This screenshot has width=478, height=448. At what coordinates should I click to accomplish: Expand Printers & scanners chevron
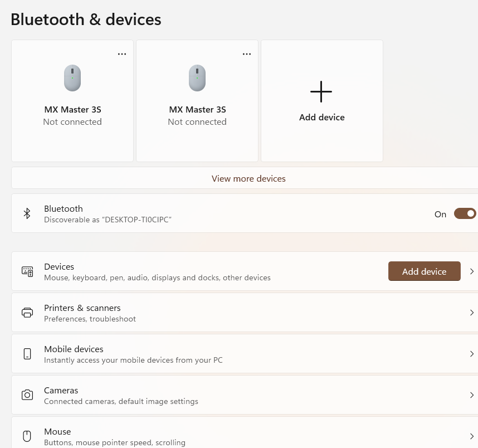click(x=472, y=313)
